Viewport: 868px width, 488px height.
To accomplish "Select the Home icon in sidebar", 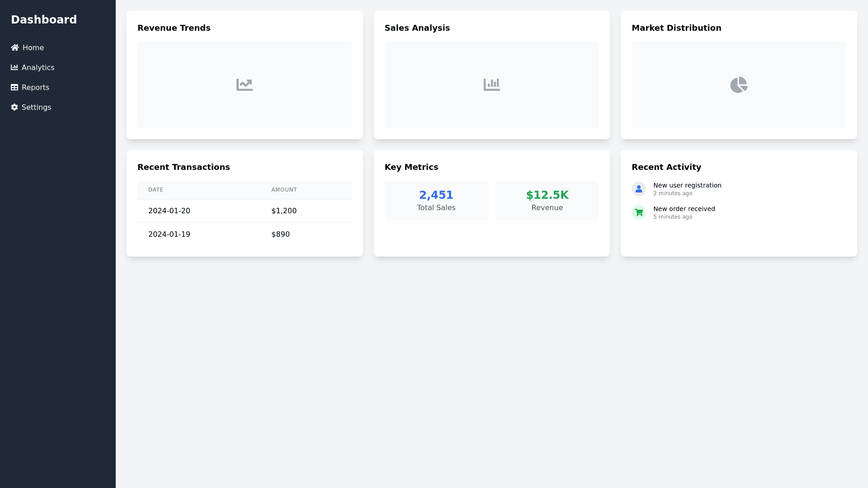I will [x=14, y=47].
